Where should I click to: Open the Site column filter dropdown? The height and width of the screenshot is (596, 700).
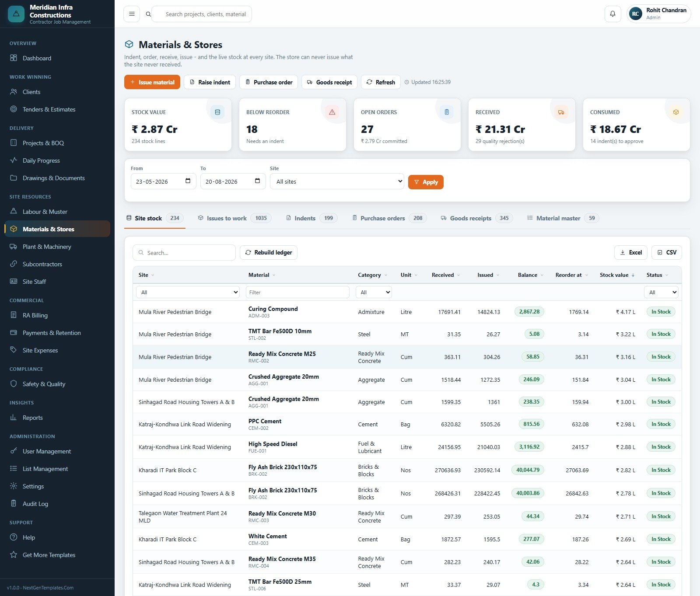[188, 292]
